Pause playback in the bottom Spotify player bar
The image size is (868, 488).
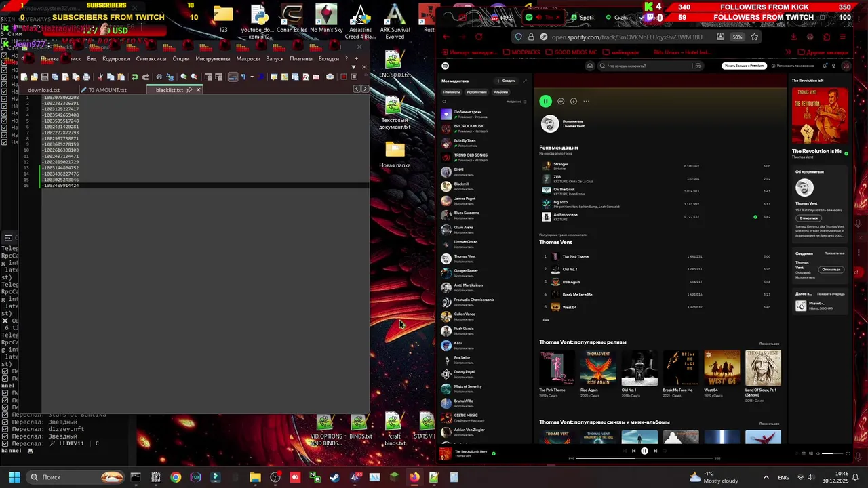coord(644,451)
